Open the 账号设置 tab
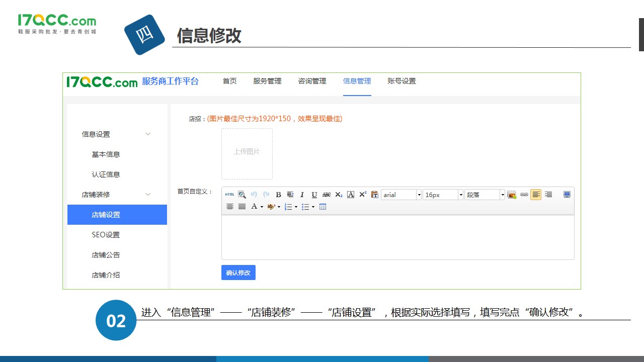Viewport: 644px width, 362px height. click(x=401, y=81)
